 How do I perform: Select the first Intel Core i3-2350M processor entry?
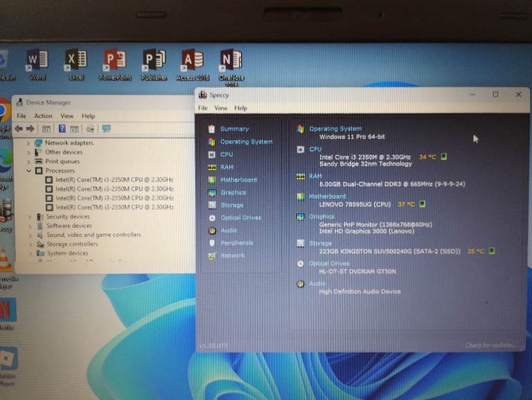point(114,180)
